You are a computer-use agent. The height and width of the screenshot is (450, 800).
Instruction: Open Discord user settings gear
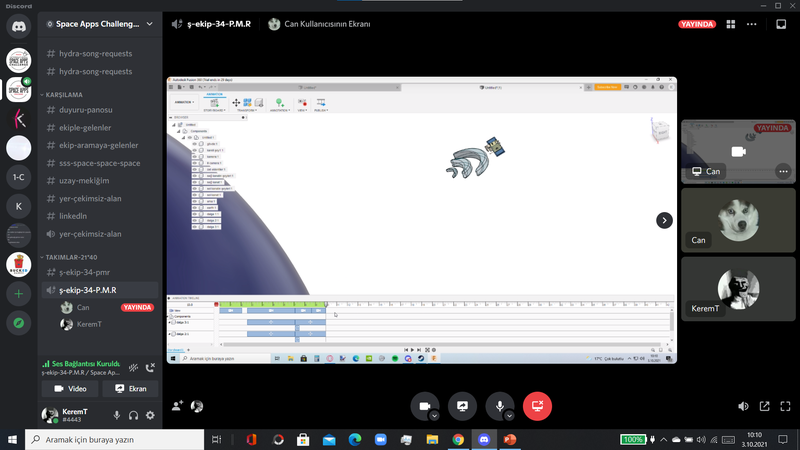(x=150, y=415)
